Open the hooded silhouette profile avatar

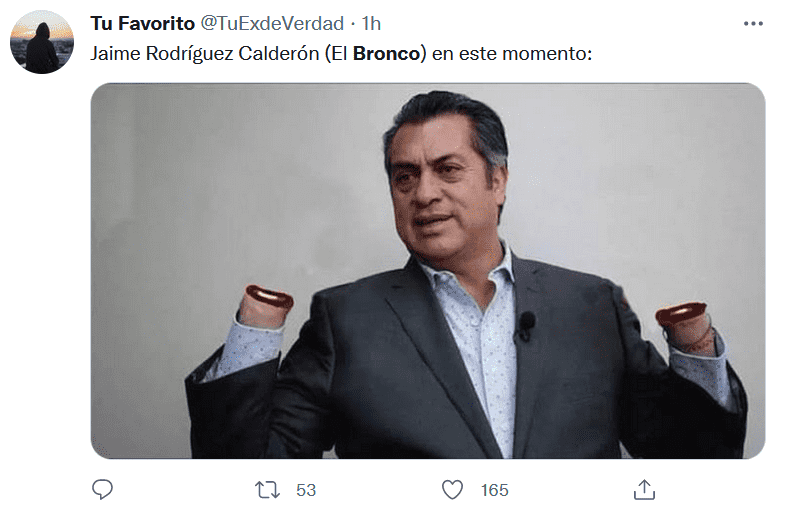click(42, 42)
